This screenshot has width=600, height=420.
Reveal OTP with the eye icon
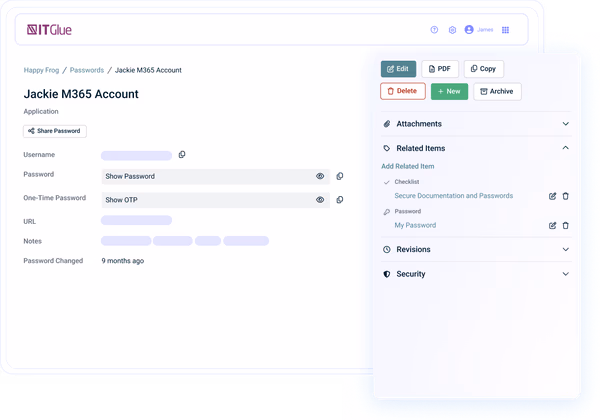coord(320,200)
